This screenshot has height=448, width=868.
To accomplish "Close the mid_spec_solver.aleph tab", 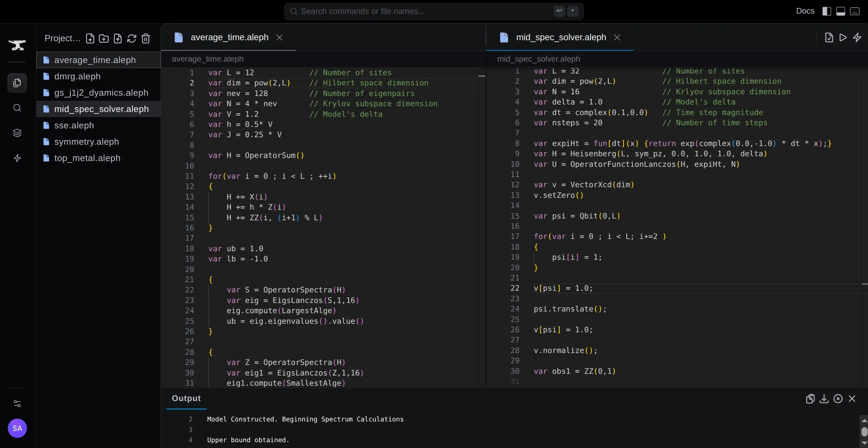I will click(x=617, y=37).
